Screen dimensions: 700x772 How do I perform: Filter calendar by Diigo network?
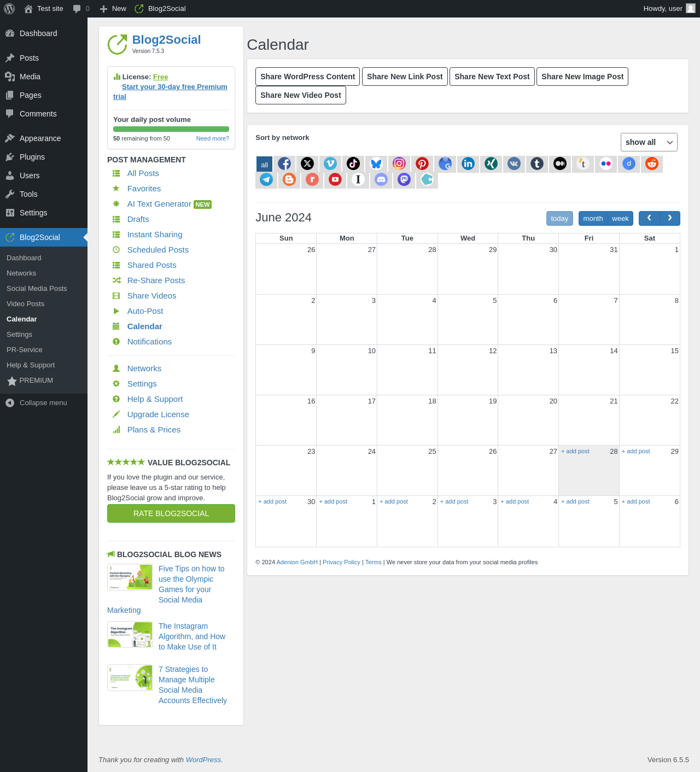pyautogui.click(x=629, y=163)
